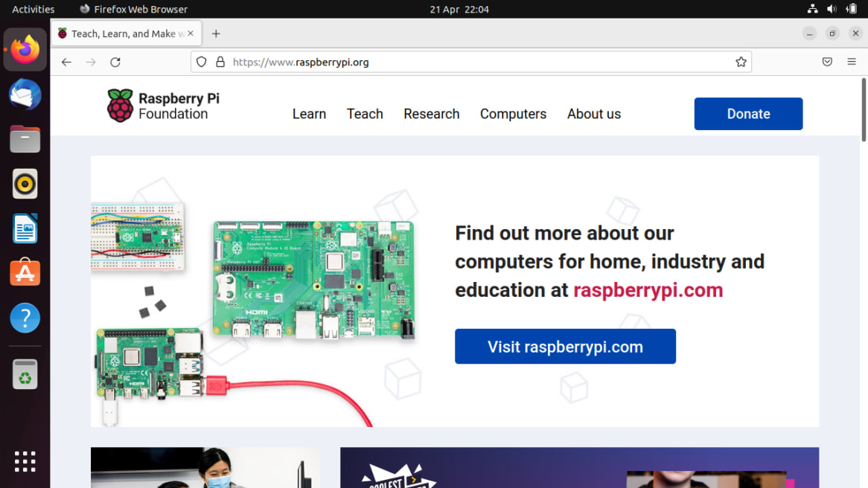868x488 pixels.
Task: Restore down the Firefox window
Action: click(832, 33)
